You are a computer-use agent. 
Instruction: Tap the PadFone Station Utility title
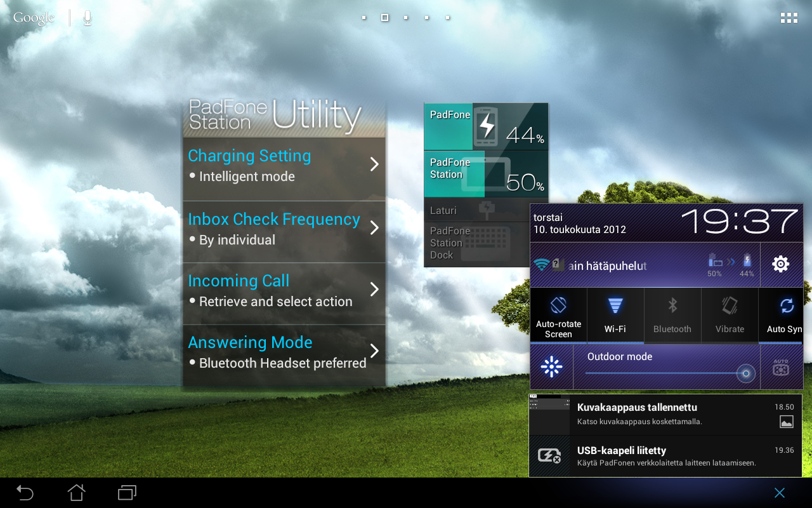pos(275,116)
